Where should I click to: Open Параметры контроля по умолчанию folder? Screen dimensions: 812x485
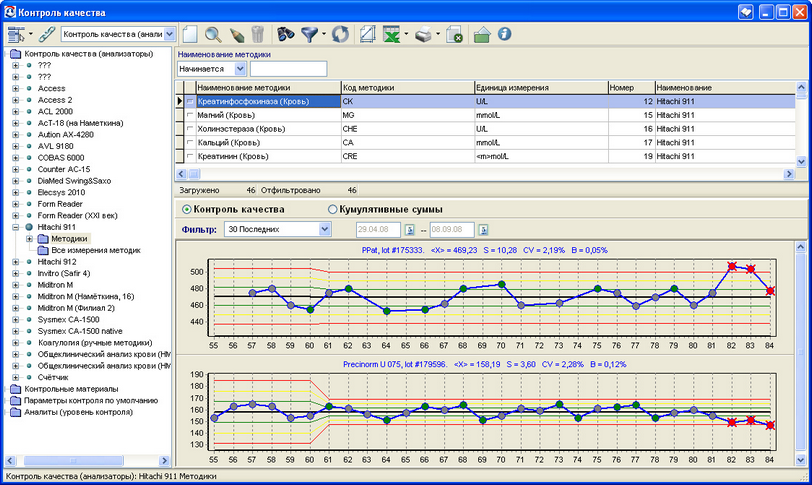[91, 401]
